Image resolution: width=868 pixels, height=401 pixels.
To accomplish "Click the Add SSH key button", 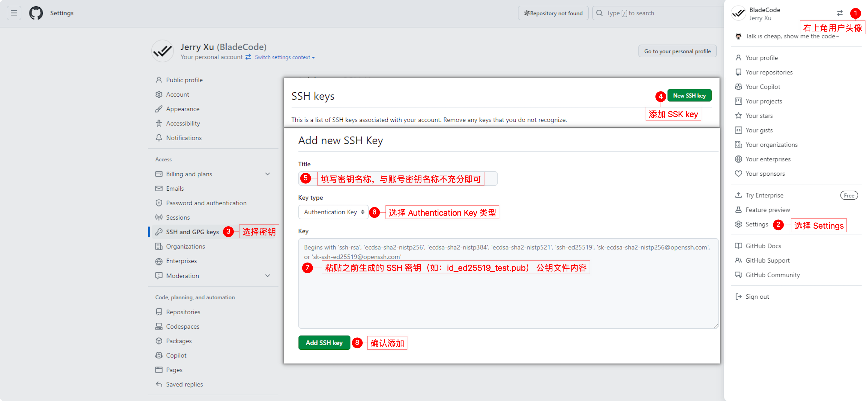I will point(324,343).
